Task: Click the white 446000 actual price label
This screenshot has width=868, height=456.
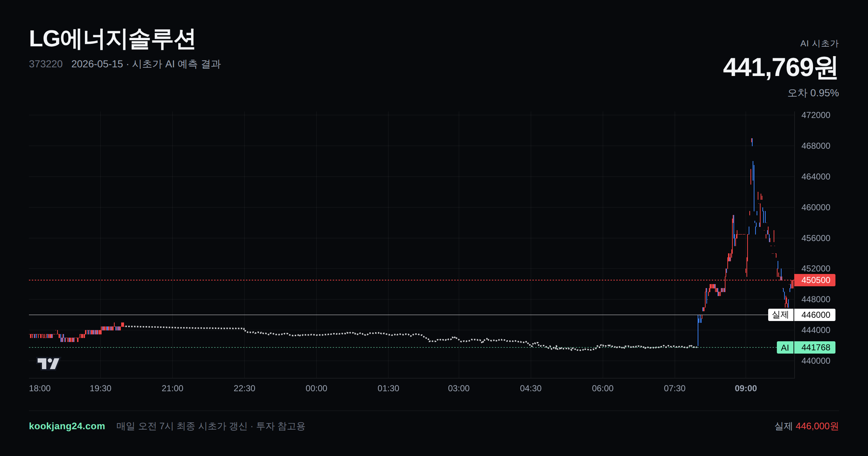Action: 815,315
